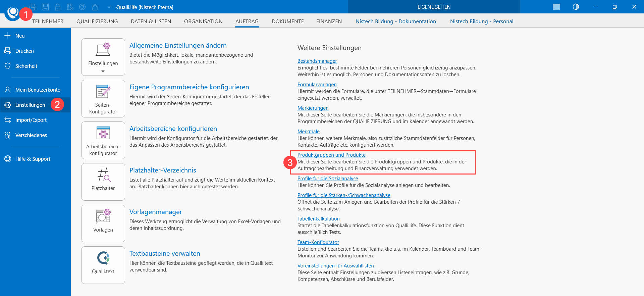644x296 pixels.
Task: Select Einstellungen in the sidebar
Action: tap(35, 105)
